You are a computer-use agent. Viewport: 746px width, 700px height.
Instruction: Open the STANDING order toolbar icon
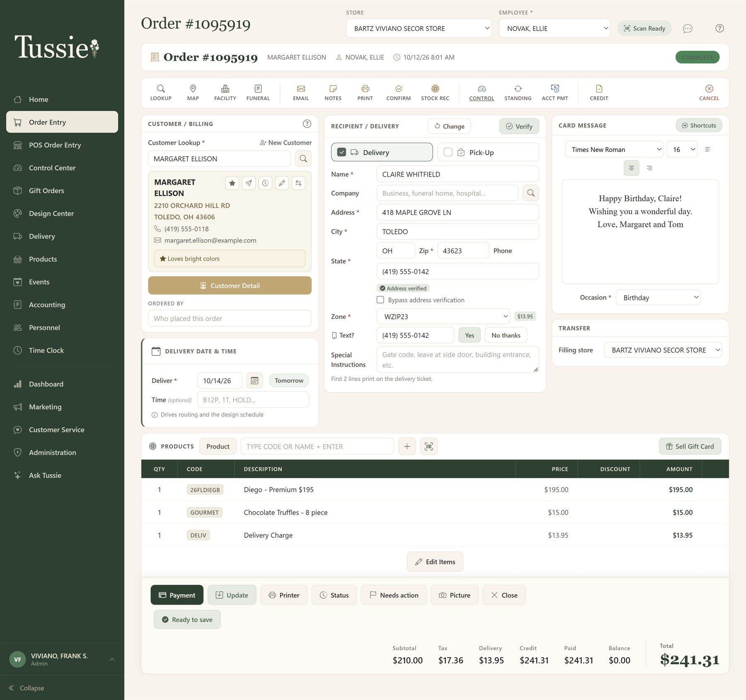[x=518, y=92]
